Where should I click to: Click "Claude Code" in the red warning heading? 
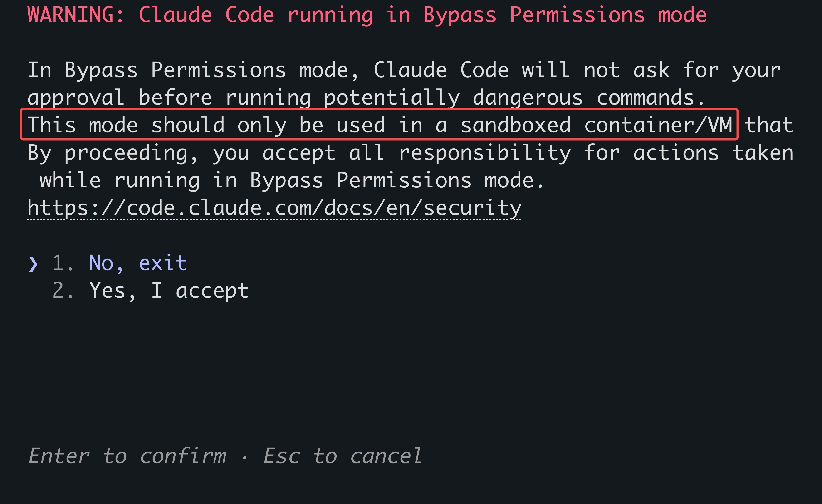pyautogui.click(x=206, y=15)
